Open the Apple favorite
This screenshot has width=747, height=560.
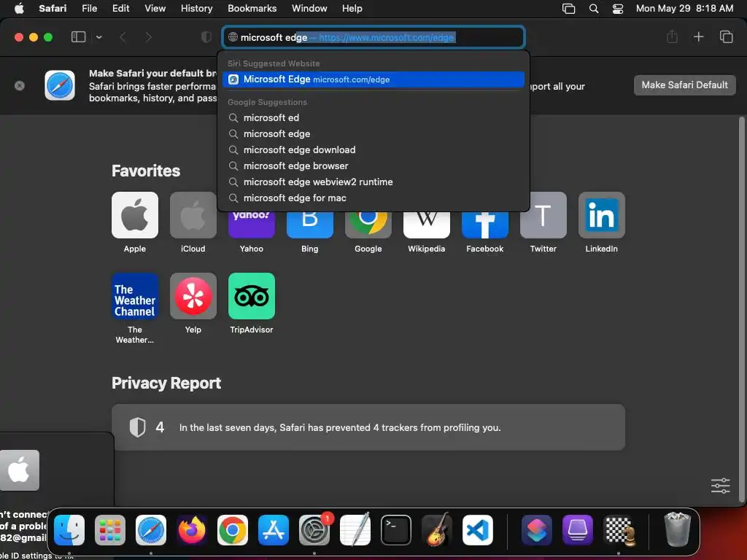point(135,215)
